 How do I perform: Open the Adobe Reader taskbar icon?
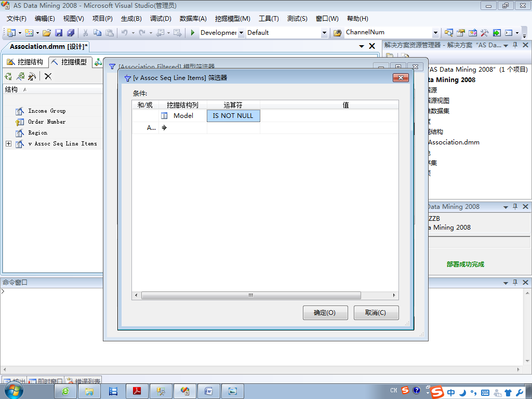click(137, 392)
